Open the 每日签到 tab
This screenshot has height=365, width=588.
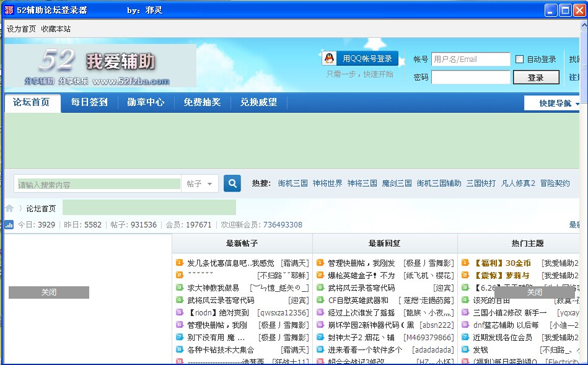(x=89, y=102)
